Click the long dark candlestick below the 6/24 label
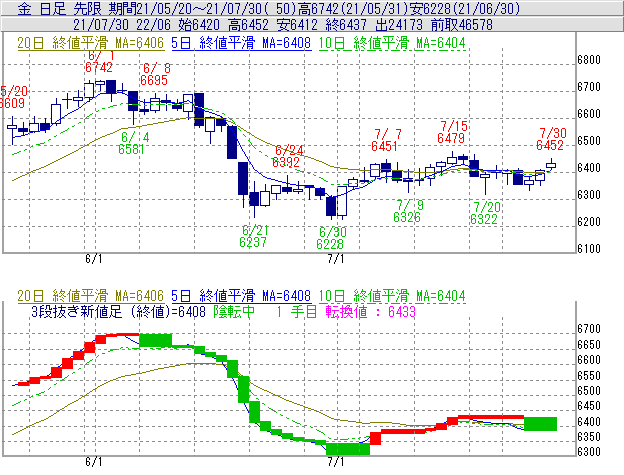Image resolution: width=624 pixels, height=475 pixels. (x=242, y=178)
